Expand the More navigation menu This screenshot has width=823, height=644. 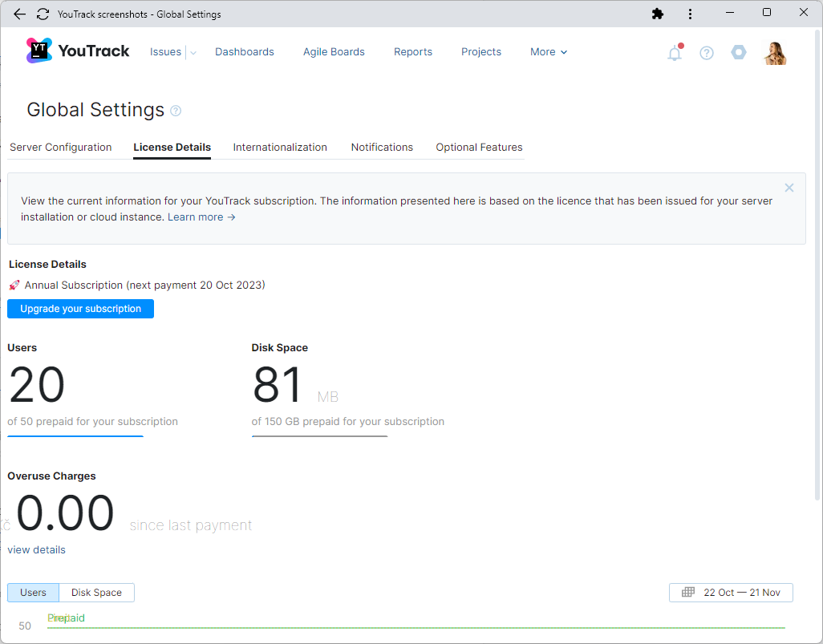549,52
